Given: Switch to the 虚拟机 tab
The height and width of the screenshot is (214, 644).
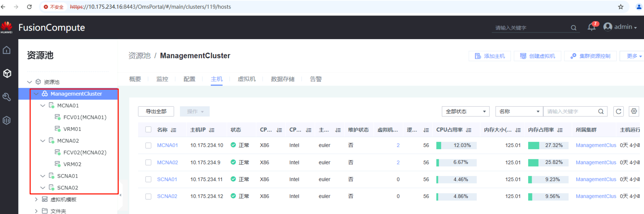Looking at the screenshot, I should [246, 79].
